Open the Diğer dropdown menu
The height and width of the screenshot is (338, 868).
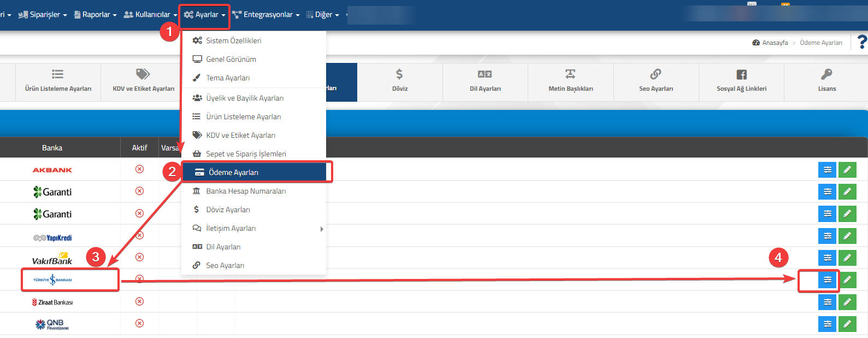(323, 15)
